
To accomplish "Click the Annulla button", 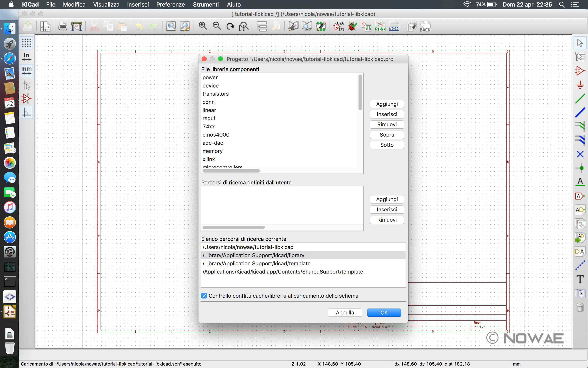I will [345, 313].
